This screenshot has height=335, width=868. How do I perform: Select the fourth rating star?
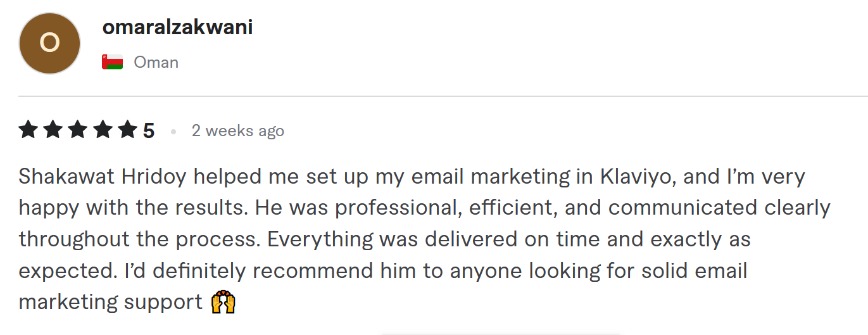pos(103,130)
